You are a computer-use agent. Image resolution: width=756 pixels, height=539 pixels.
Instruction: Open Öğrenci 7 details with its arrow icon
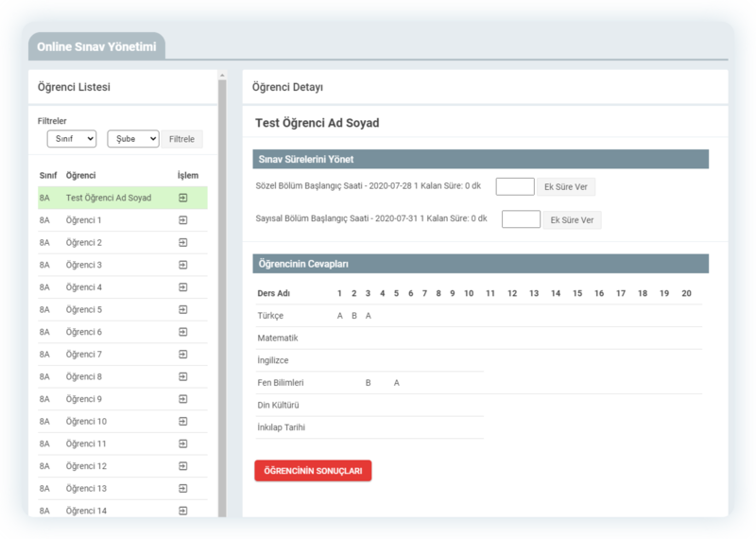coord(182,355)
